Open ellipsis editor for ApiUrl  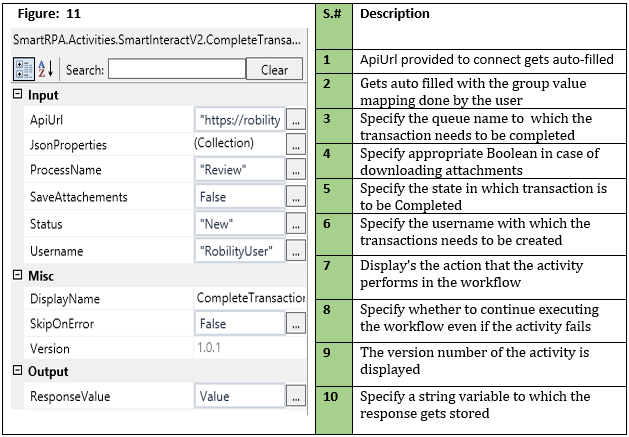295,119
